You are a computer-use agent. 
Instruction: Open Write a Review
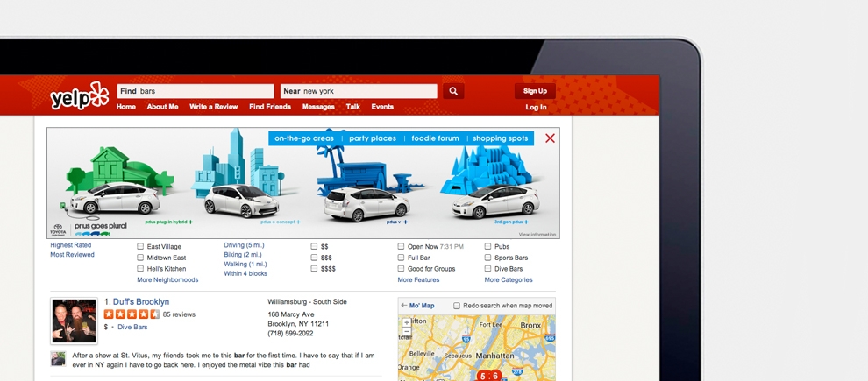pos(214,107)
